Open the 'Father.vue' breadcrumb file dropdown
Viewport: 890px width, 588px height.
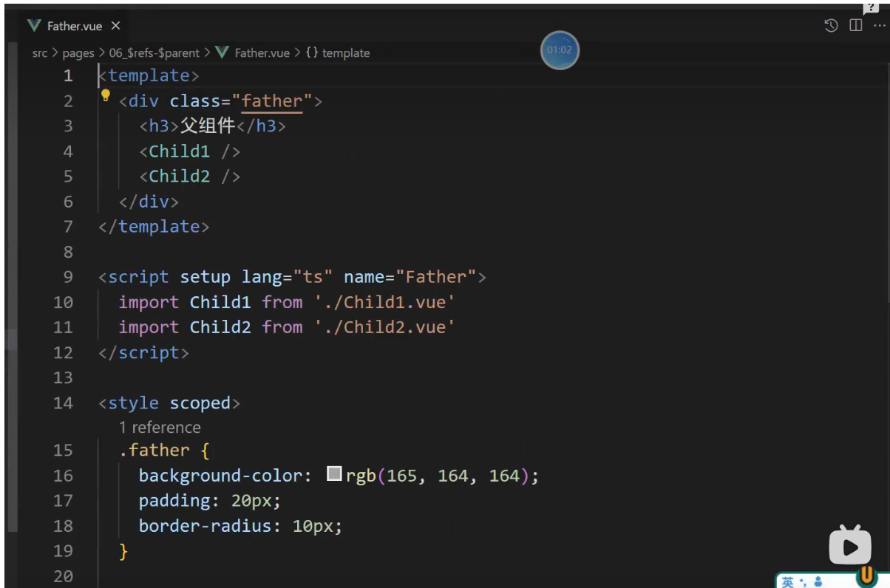(254, 53)
